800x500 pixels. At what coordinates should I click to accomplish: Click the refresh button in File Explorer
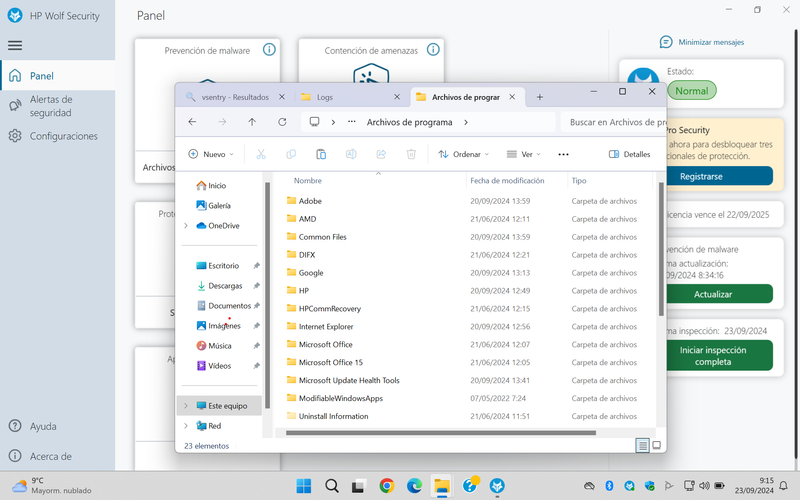click(x=282, y=122)
